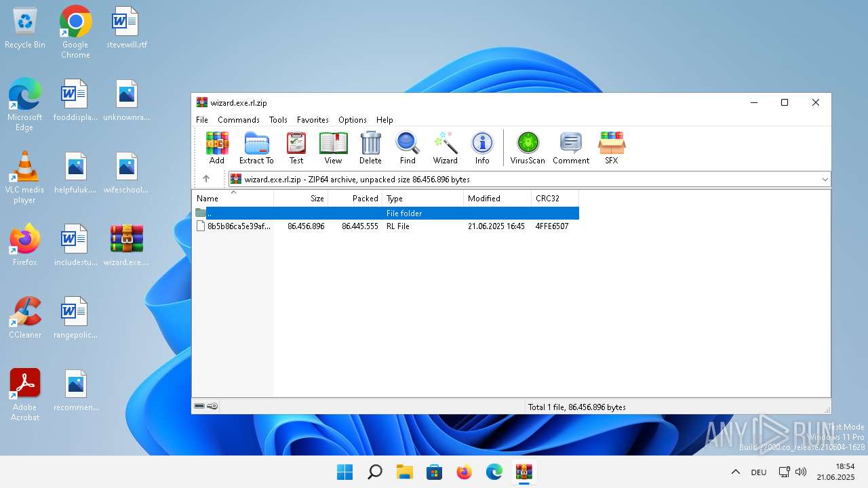Click the SFX toolbar icon

pos(612,148)
